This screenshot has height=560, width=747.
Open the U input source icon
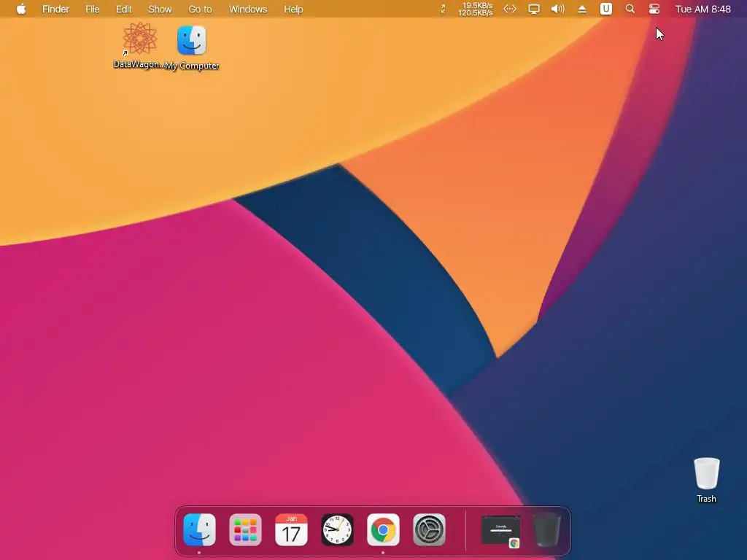(606, 9)
